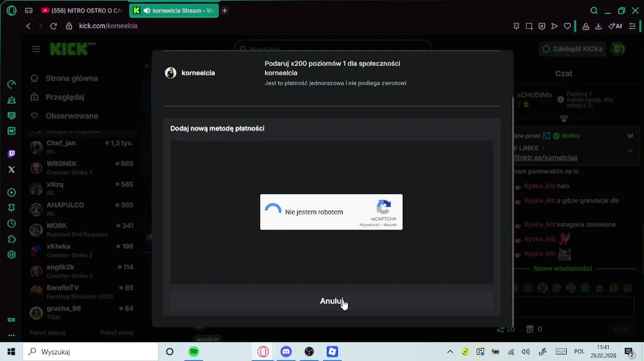This screenshot has height=361, width=644.
Task: Open the Obserwowane list
Action: click(x=65, y=116)
